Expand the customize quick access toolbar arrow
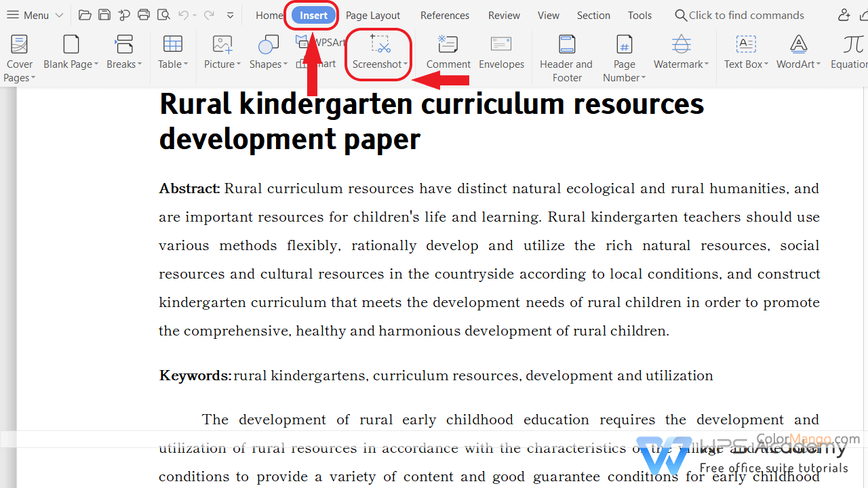The width and height of the screenshot is (868, 488). (x=231, y=15)
